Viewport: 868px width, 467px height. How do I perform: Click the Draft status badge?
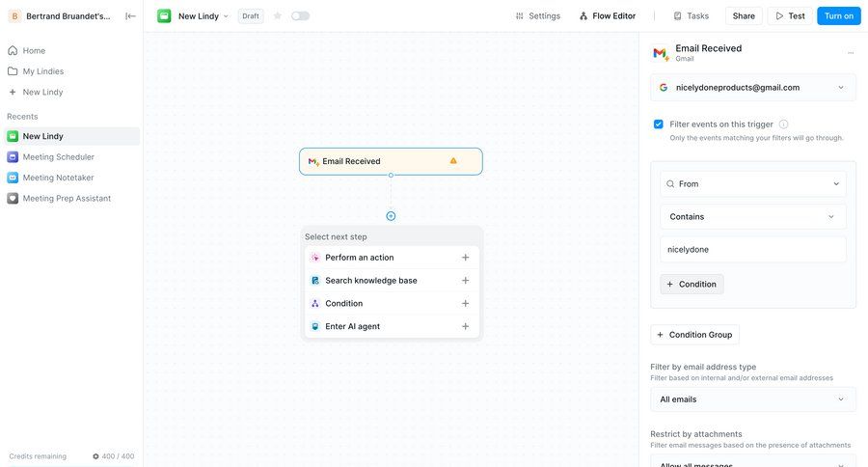[x=250, y=16]
